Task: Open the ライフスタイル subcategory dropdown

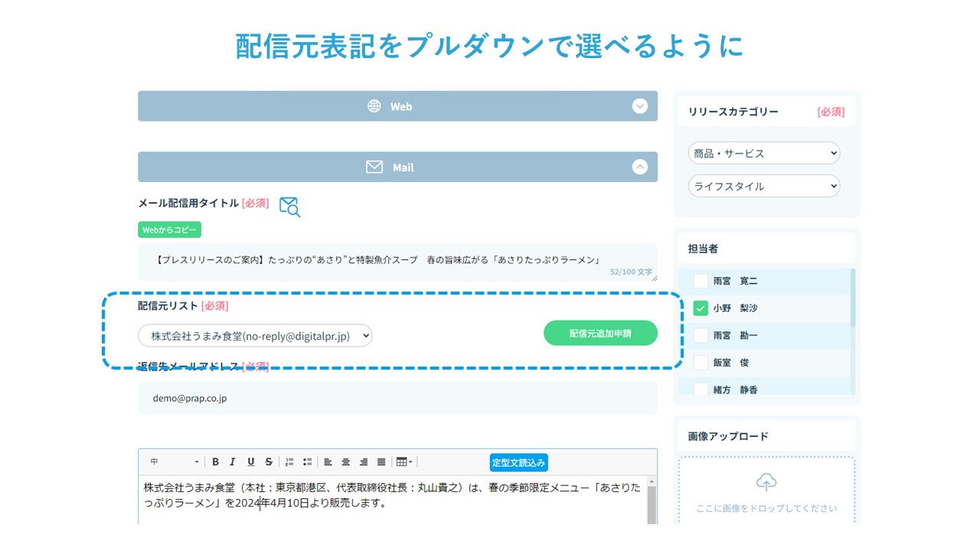Action: point(763,186)
